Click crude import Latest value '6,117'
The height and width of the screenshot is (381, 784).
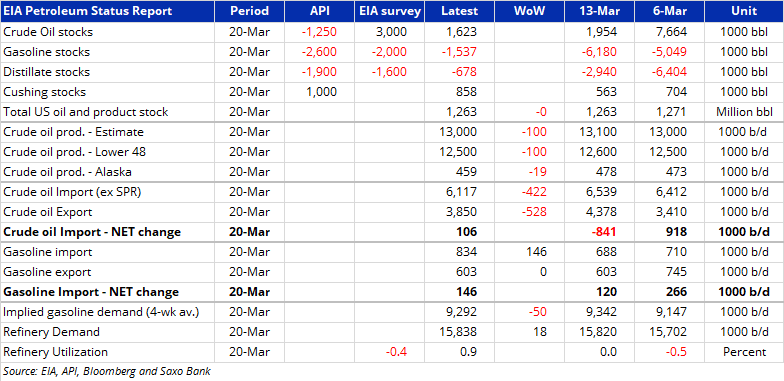[462, 192]
